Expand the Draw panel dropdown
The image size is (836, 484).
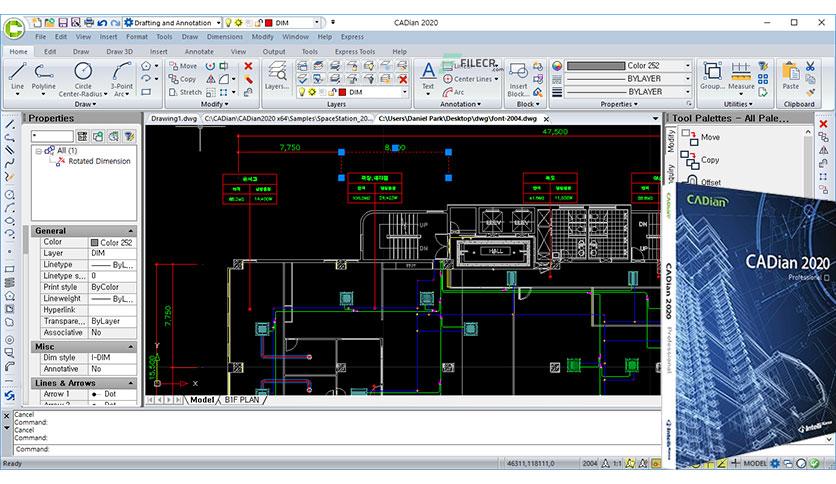[85, 104]
